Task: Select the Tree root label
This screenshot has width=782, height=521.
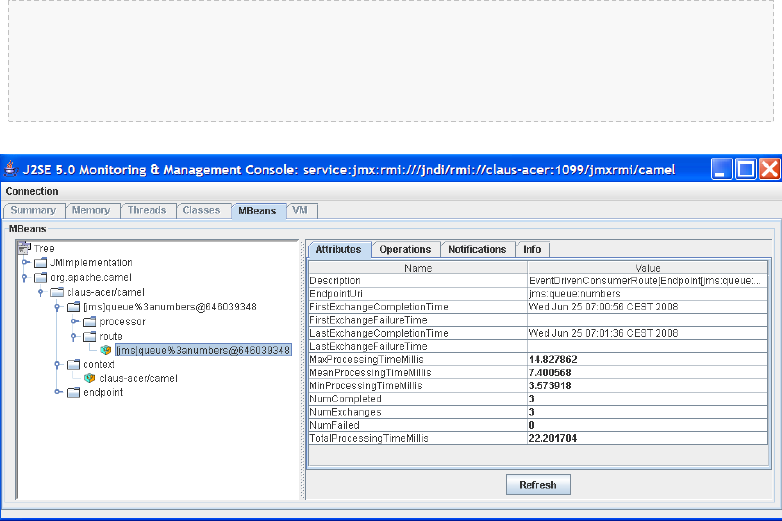Action: [44, 248]
